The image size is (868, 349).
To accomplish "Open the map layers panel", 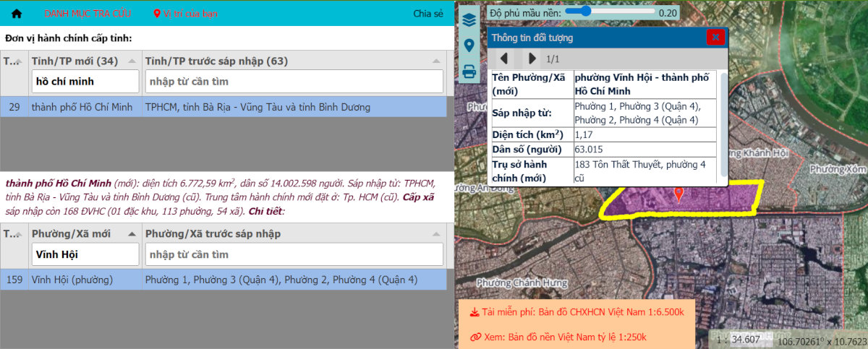I will tap(469, 20).
